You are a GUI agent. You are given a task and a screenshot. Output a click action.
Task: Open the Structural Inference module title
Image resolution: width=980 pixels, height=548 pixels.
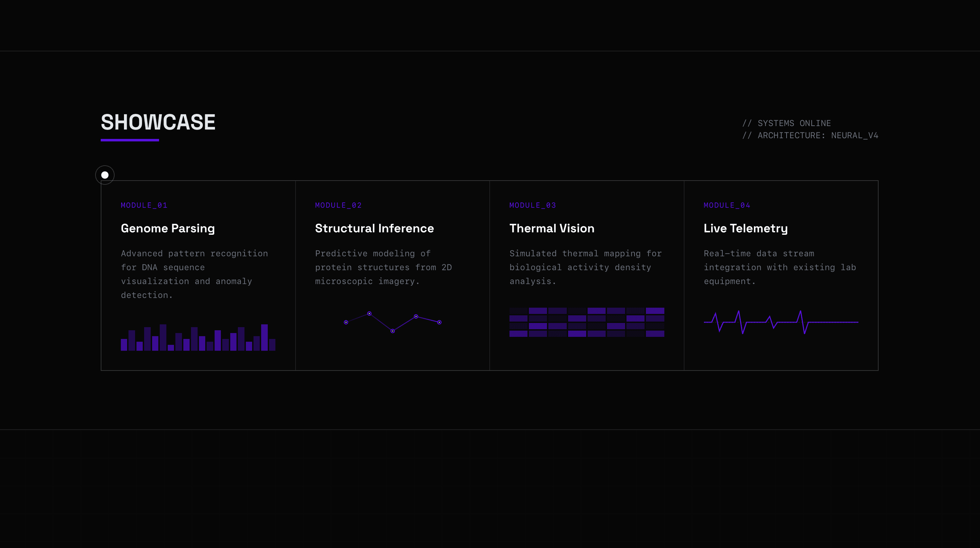[x=374, y=229]
